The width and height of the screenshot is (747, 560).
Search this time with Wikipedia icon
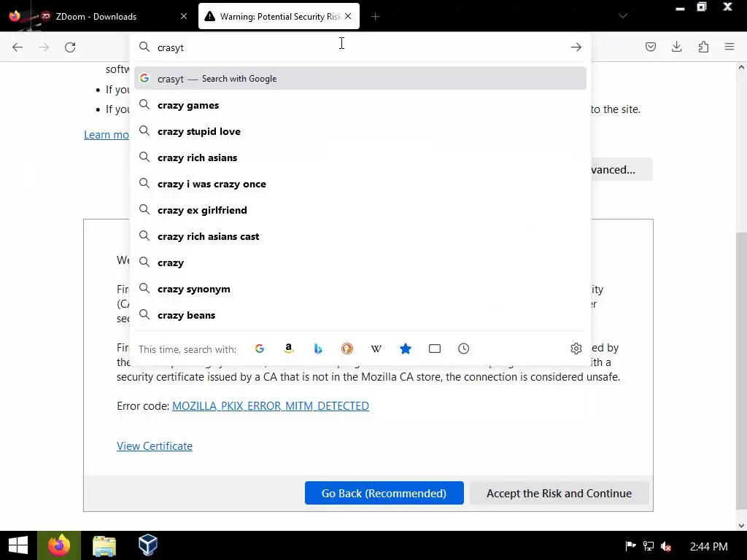tap(376, 349)
